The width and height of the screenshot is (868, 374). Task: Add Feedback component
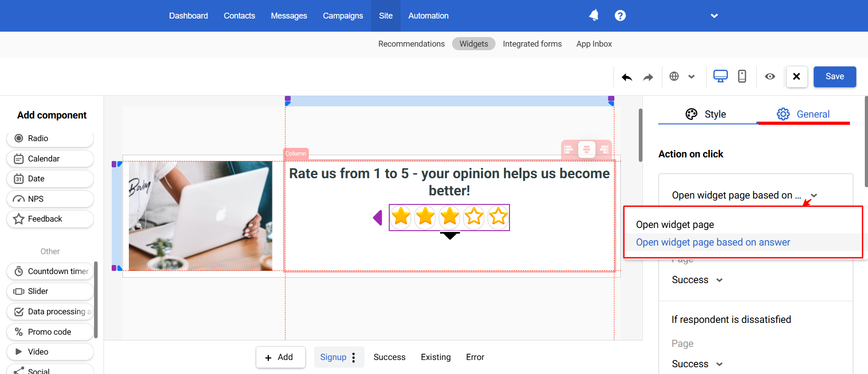50,219
